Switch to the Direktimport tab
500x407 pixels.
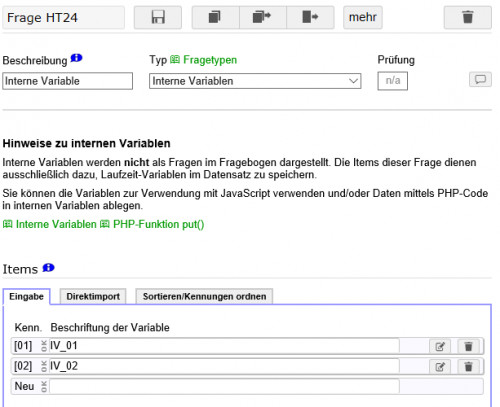tap(93, 296)
